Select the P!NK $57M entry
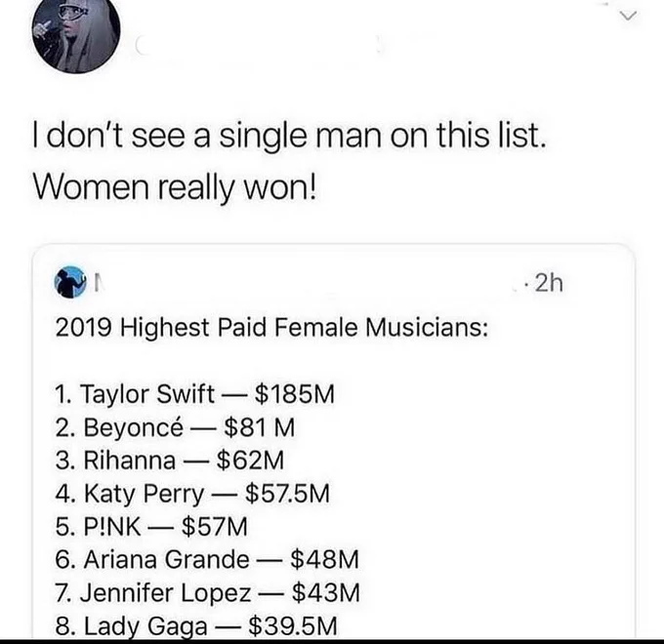 (x=151, y=526)
